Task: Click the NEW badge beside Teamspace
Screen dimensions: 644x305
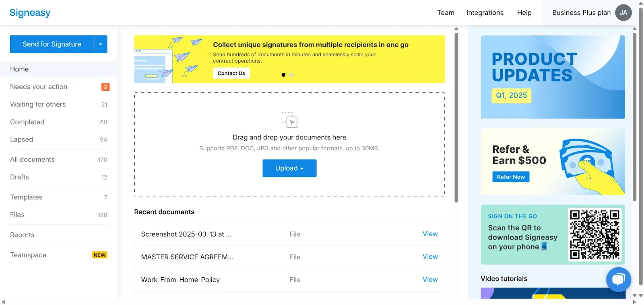Action: pyautogui.click(x=99, y=255)
